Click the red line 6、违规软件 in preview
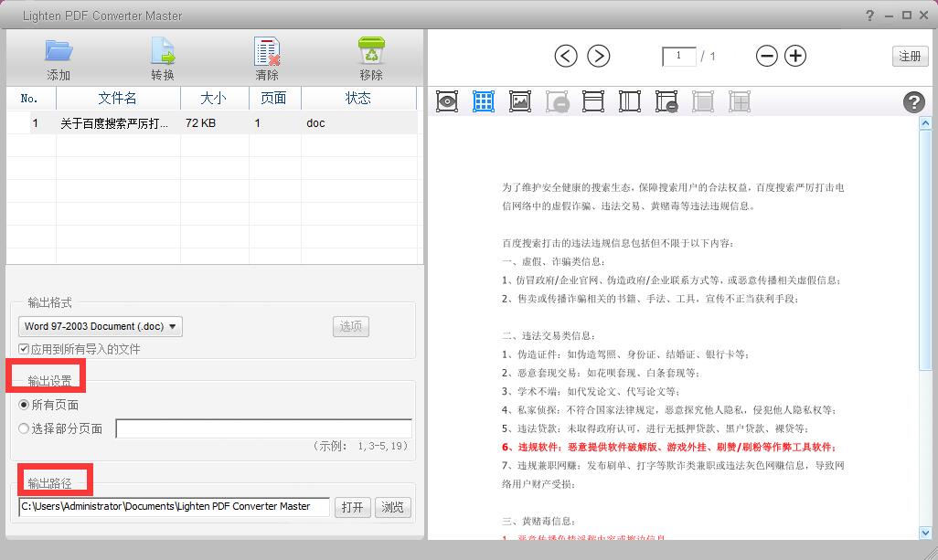Image resolution: width=938 pixels, height=560 pixels. pos(669,447)
